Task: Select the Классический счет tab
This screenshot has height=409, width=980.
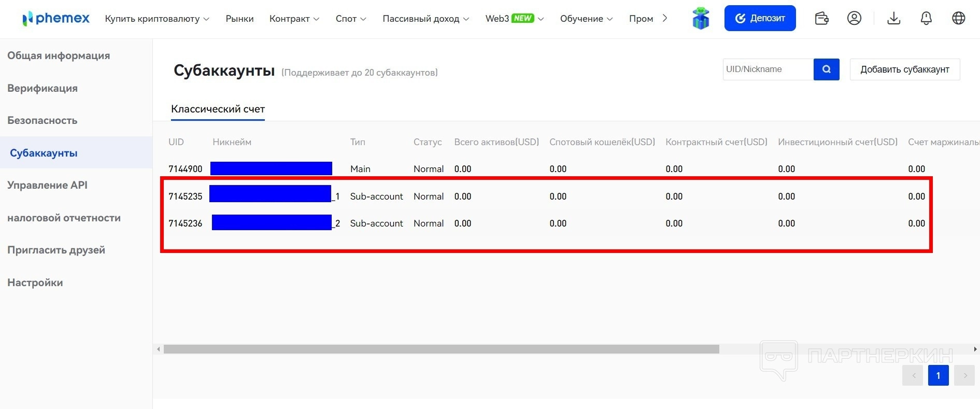Action: click(x=218, y=109)
